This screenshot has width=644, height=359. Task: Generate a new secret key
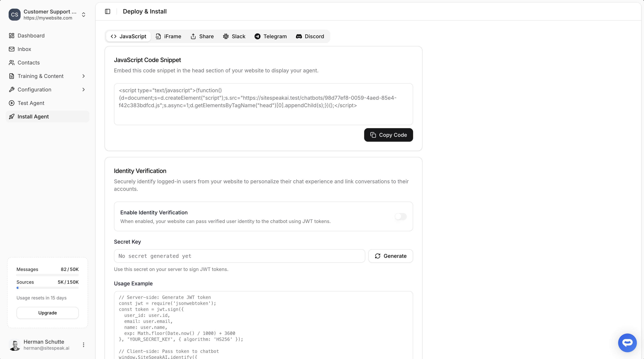pos(390,256)
